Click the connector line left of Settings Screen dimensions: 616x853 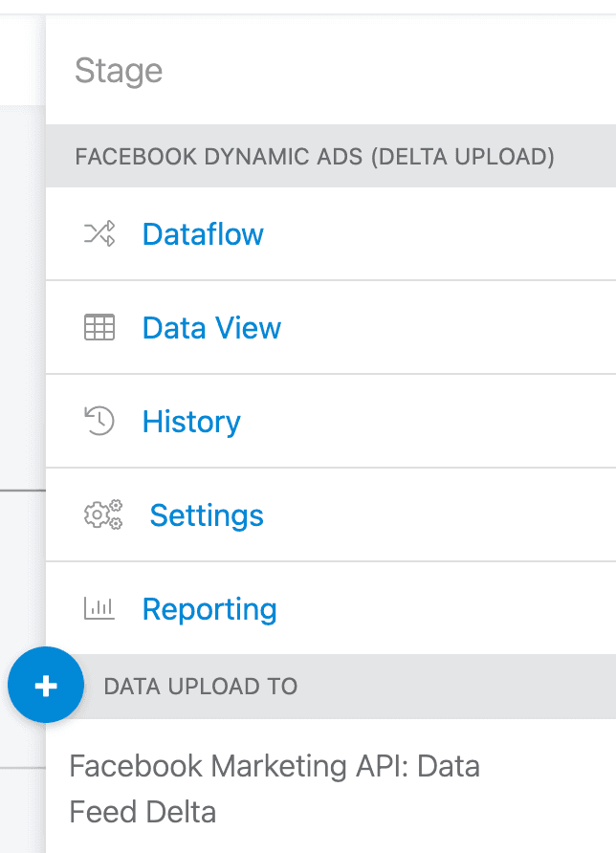[21, 491]
